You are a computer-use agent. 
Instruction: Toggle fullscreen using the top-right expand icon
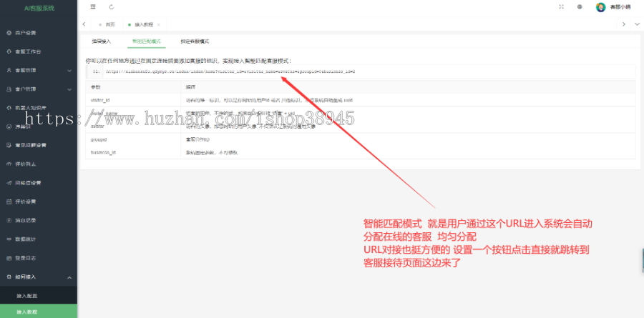[562, 7]
